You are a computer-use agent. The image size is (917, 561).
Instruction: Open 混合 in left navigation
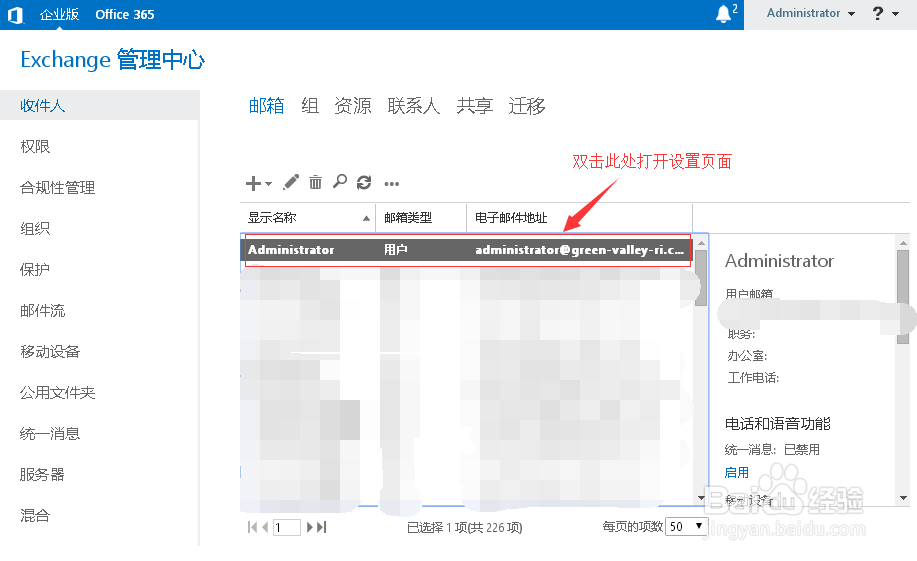pos(35,515)
